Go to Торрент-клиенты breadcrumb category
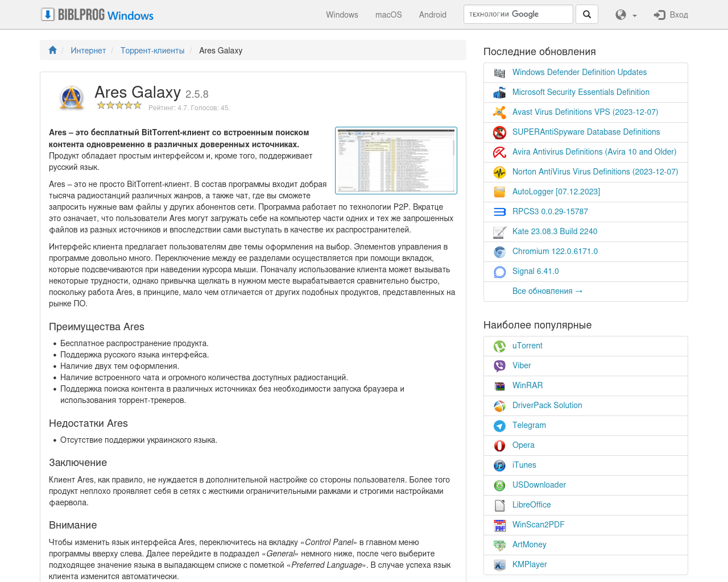Screen dimensions: 728x582 (x=152, y=51)
